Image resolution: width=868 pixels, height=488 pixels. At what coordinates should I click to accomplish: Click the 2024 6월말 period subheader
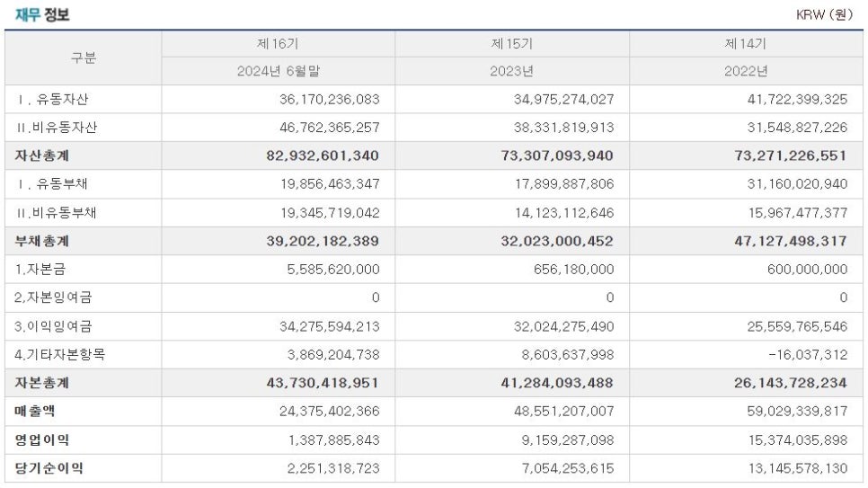coord(279,72)
